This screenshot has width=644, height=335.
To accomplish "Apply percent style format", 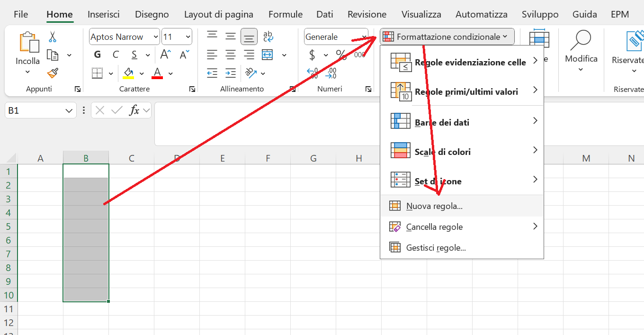I will pyautogui.click(x=341, y=55).
